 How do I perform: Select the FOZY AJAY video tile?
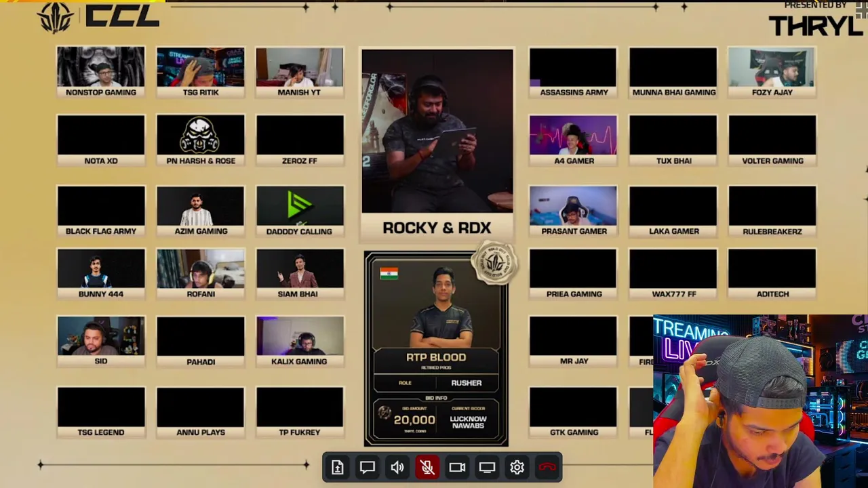tap(772, 72)
